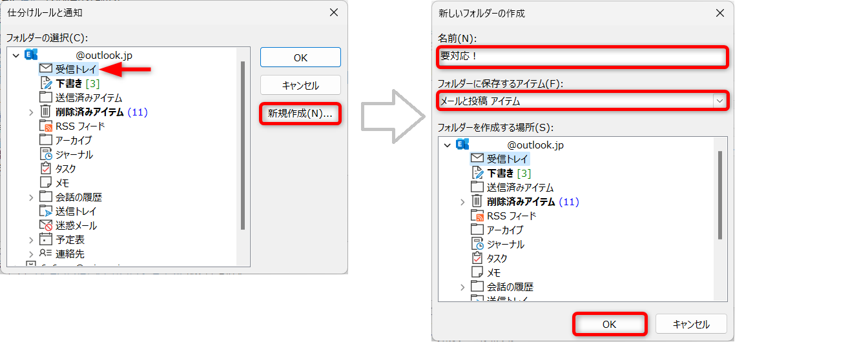
Task: Click inbox envelope icon in New Folder dialog
Action: (477, 159)
